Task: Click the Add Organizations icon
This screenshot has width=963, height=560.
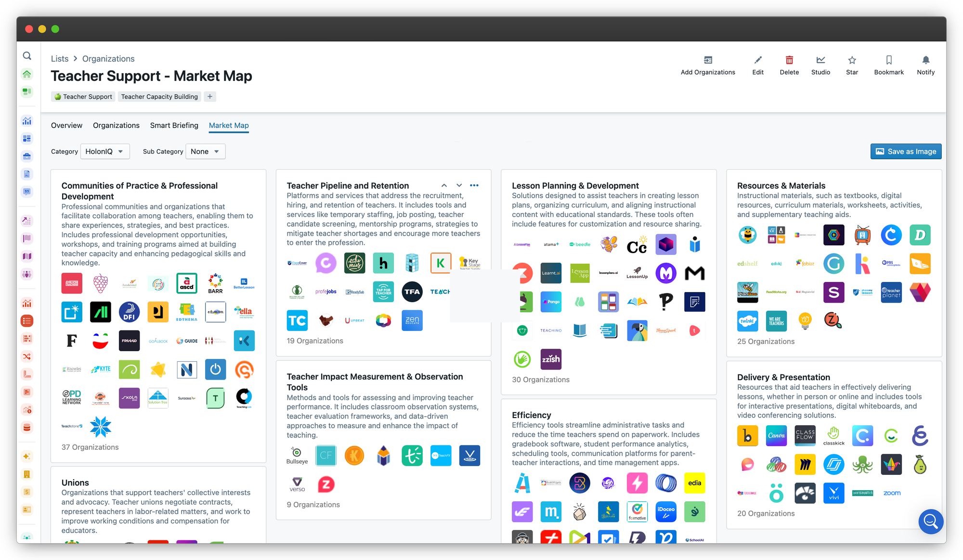Action: click(708, 60)
